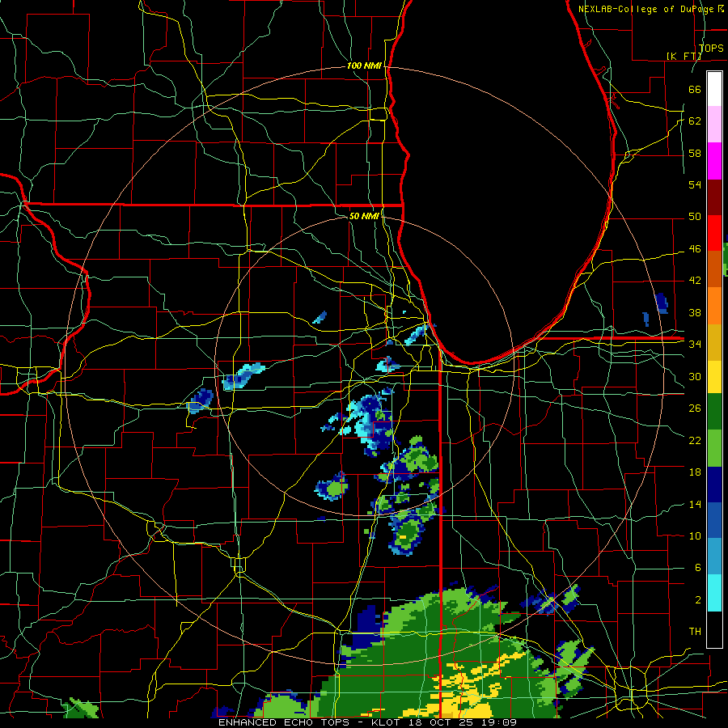Click the 26 scale label
This screenshot has width=728, height=728.
tap(695, 408)
